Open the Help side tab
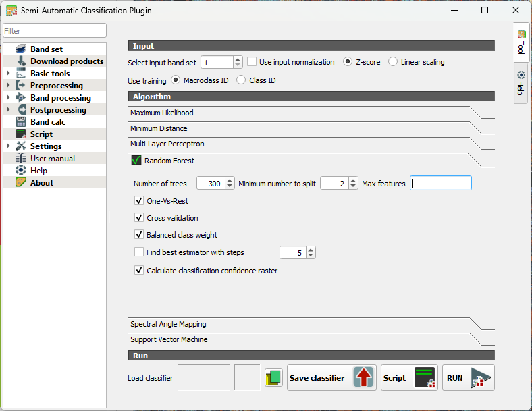This screenshot has height=411, width=532. (521, 84)
